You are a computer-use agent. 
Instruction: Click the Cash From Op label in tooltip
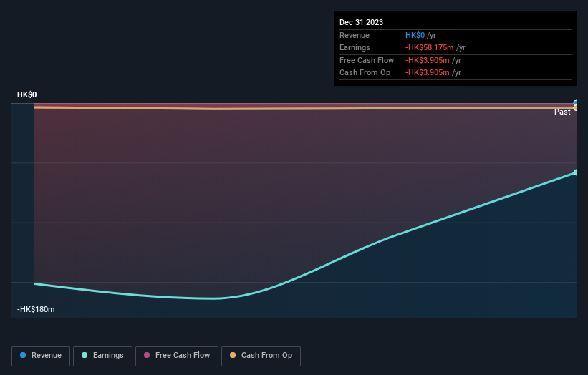pyautogui.click(x=365, y=73)
